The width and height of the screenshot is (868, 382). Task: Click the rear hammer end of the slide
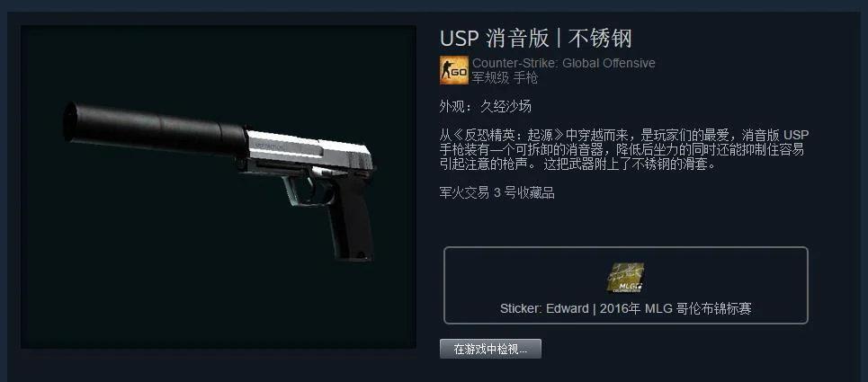tap(368, 160)
